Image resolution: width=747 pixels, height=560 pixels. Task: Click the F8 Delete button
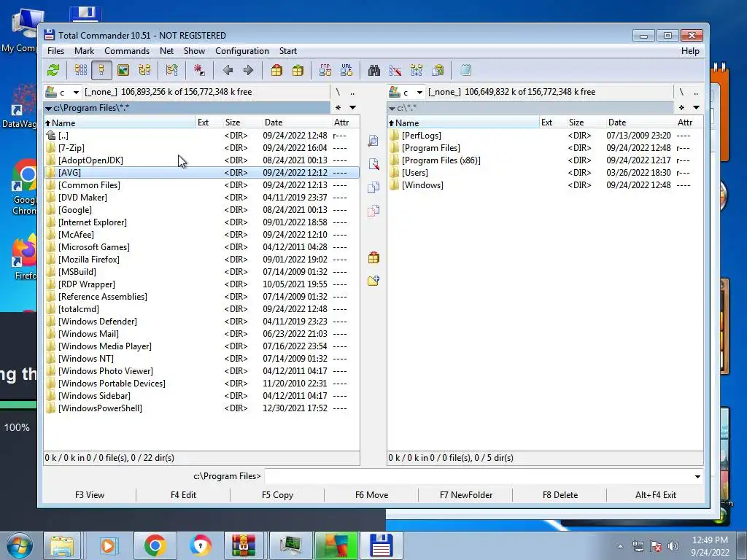coord(560,495)
